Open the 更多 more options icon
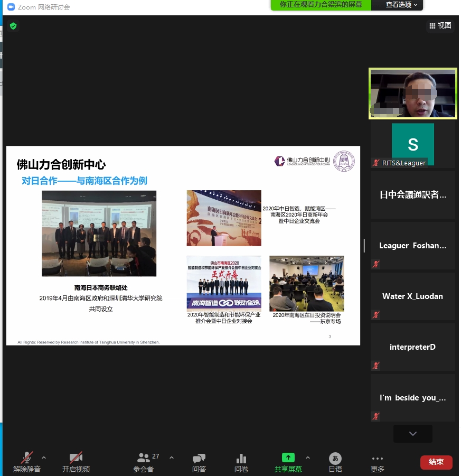 point(377,458)
